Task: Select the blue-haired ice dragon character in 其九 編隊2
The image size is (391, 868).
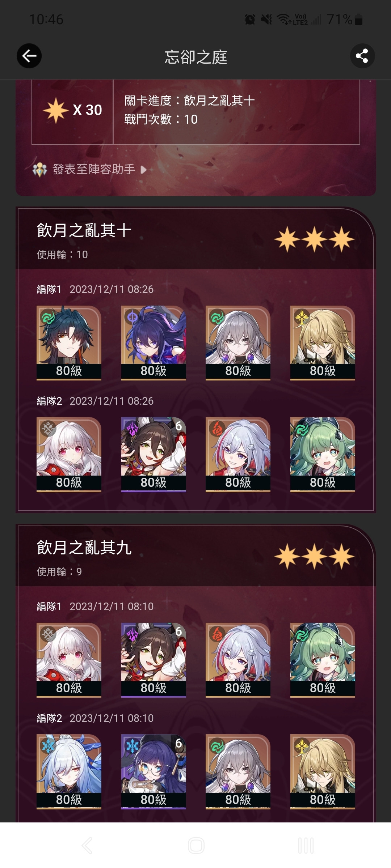Action: click(69, 772)
